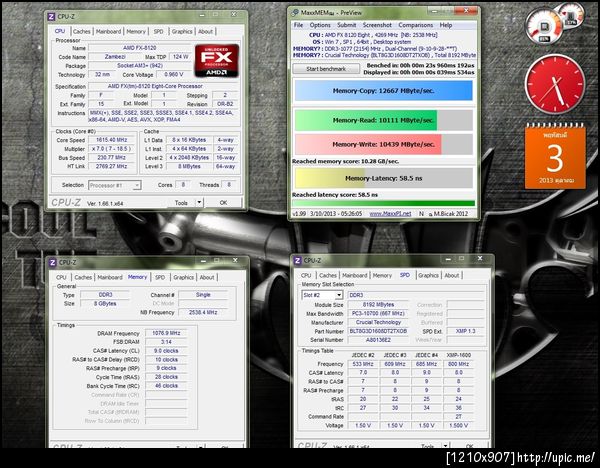This screenshot has width=600, height=468.
Task: Click Tools button in top CPU-Z window
Action: pos(181,203)
